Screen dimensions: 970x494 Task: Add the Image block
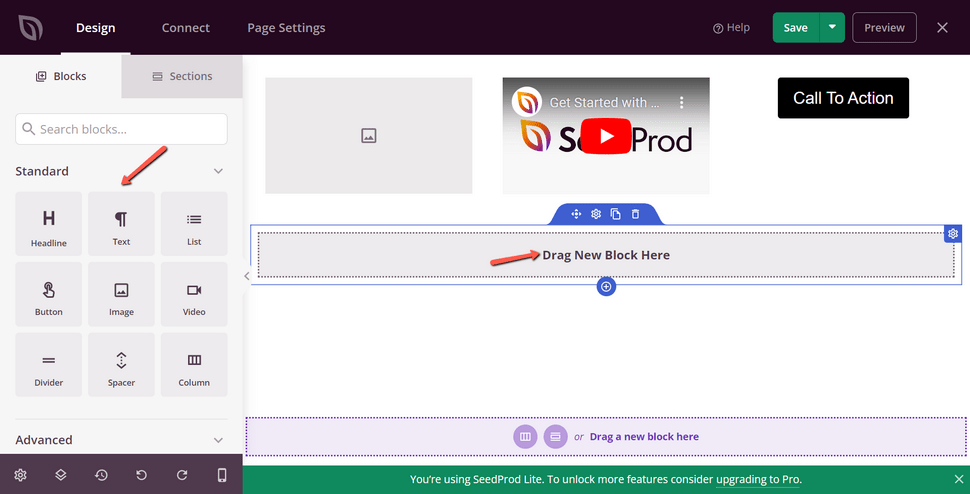point(121,294)
